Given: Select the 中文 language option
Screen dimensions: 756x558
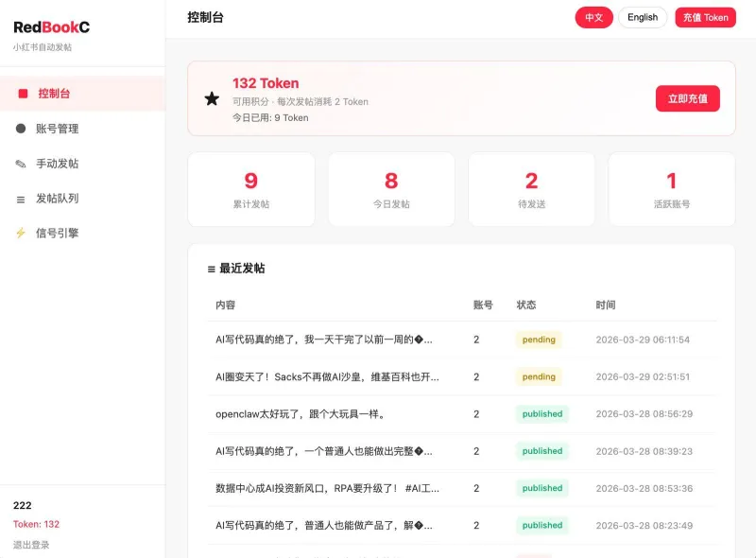Looking at the screenshot, I should click(x=593, y=17).
